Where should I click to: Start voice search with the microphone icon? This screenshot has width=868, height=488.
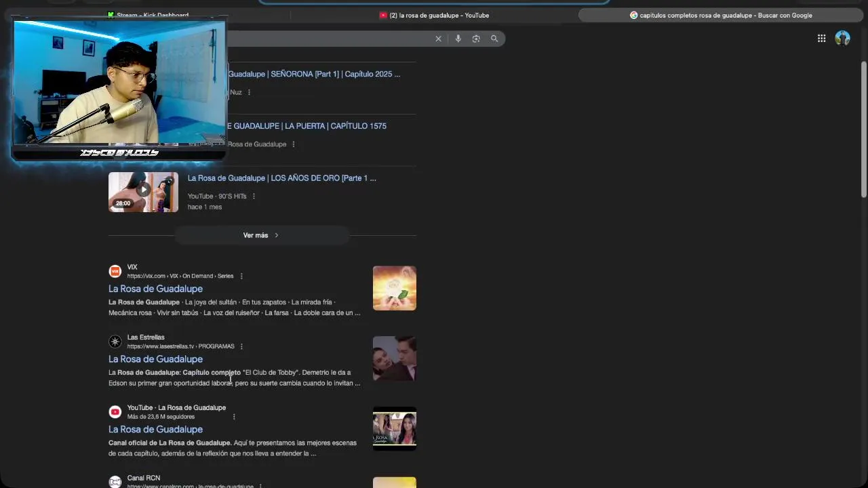(x=458, y=39)
